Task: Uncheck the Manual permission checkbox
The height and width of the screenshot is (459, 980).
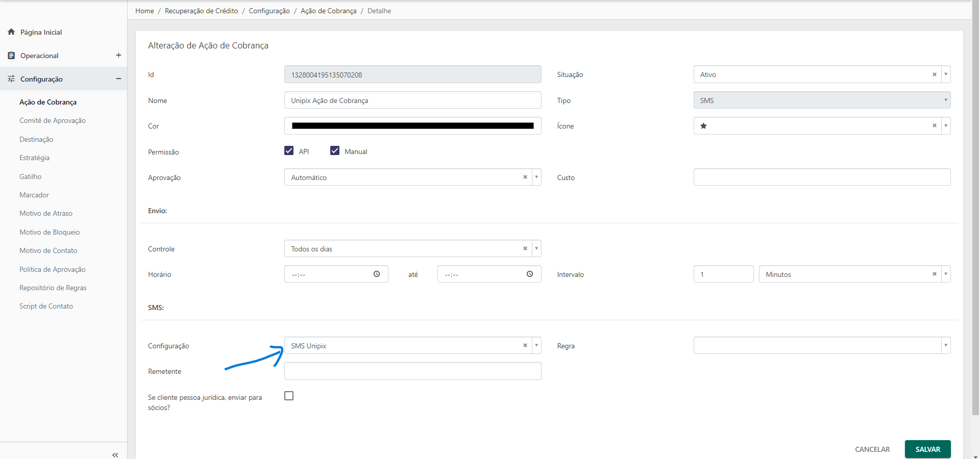Action: tap(335, 150)
